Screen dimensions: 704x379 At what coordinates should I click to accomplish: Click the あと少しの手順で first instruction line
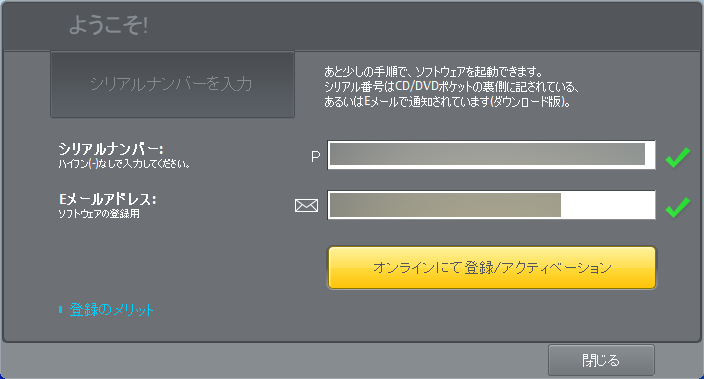pos(434,71)
